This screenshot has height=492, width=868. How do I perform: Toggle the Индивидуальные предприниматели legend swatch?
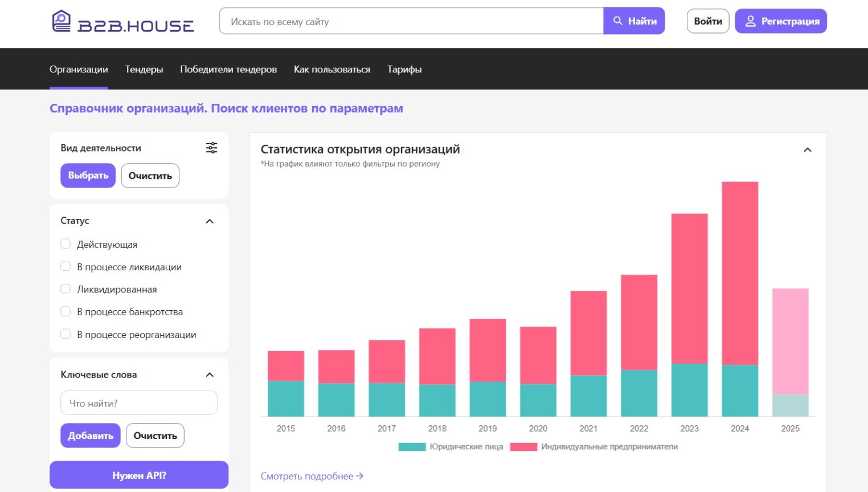click(523, 447)
